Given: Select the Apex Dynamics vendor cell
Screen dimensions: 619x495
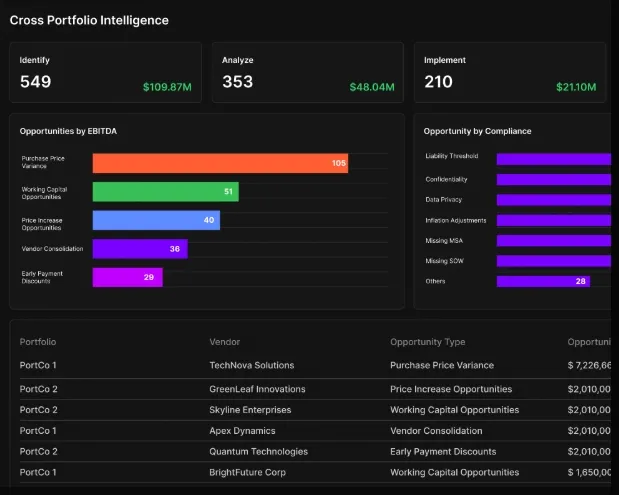Looking at the screenshot, I should click(x=242, y=431).
